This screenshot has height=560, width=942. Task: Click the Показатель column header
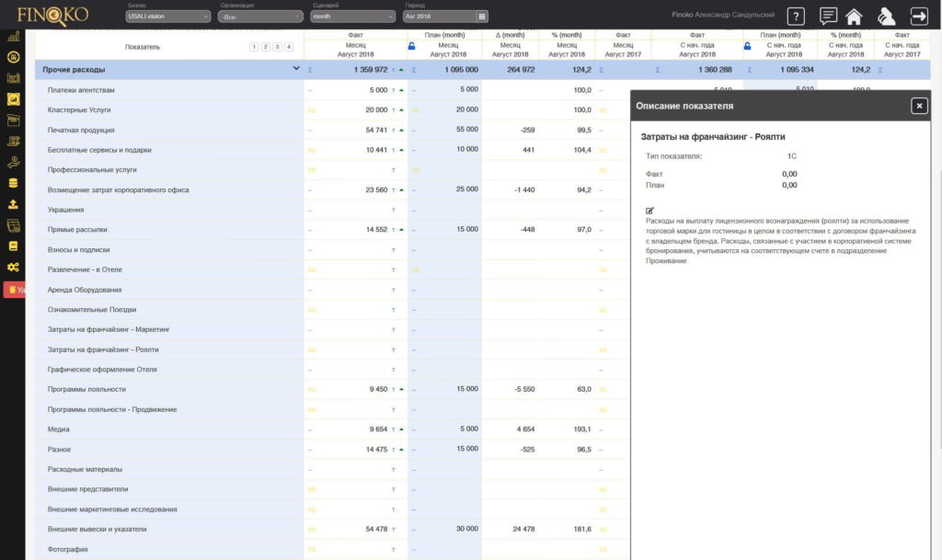click(143, 47)
